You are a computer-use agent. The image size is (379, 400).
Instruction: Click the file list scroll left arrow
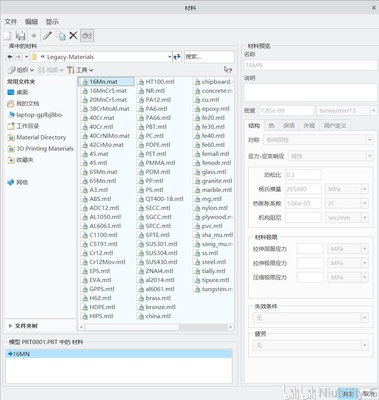click(x=81, y=327)
